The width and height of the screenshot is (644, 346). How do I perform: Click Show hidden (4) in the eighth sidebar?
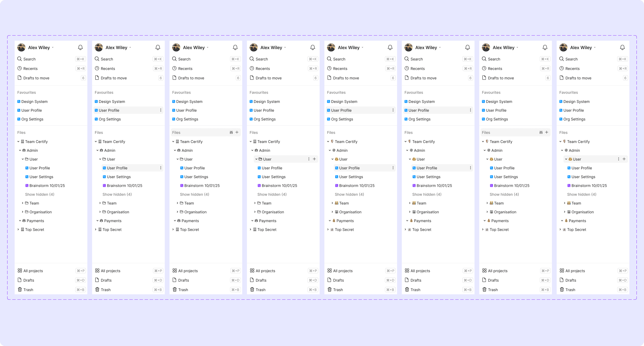click(x=582, y=194)
